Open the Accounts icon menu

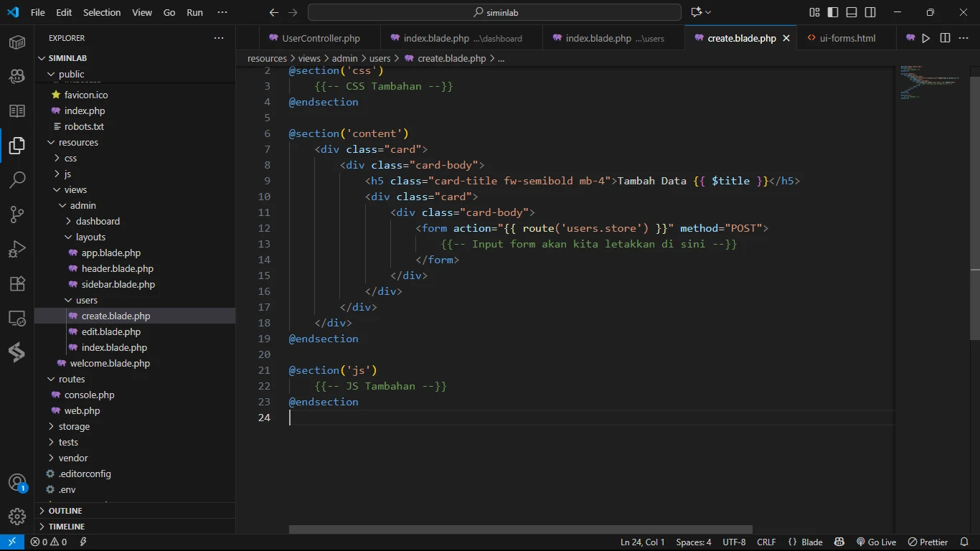tap(17, 483)
